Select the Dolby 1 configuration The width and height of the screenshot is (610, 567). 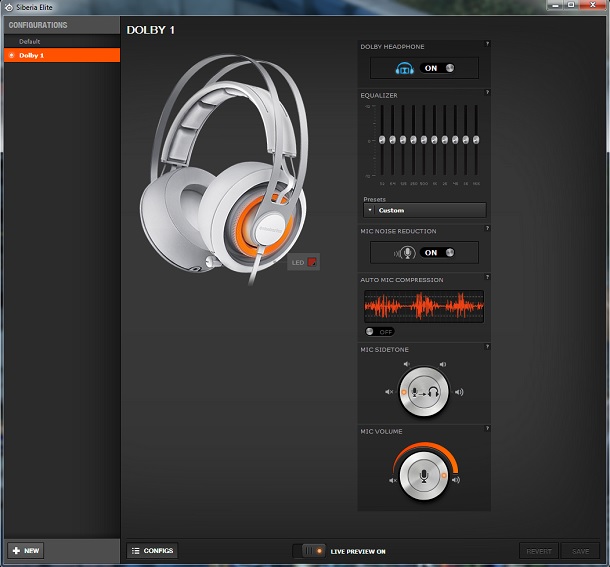(62, 55)
